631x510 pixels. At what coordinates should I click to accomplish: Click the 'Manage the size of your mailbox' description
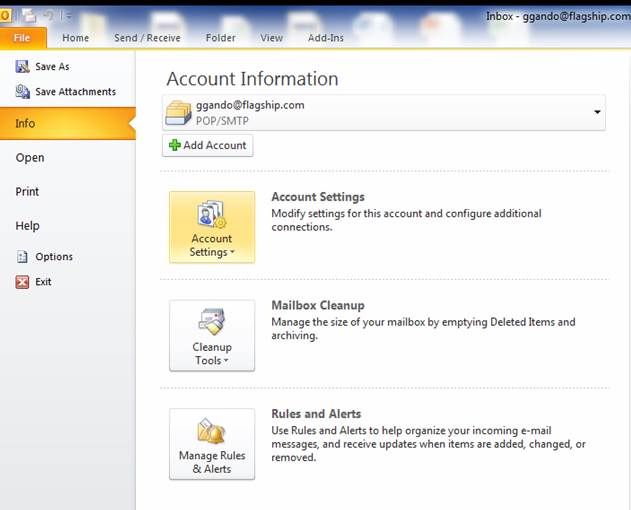point(423,328)
